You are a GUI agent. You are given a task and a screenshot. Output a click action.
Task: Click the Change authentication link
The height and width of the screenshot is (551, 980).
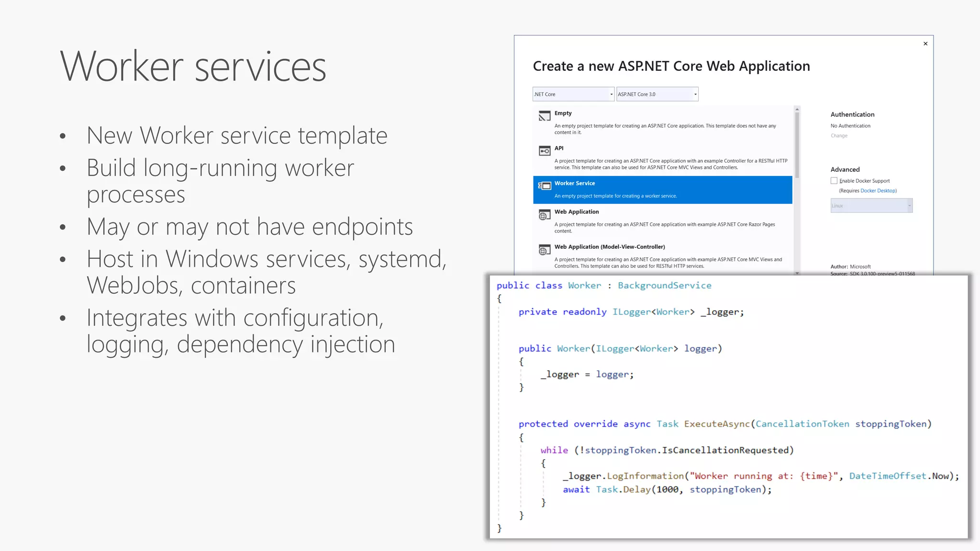[839, 136]
